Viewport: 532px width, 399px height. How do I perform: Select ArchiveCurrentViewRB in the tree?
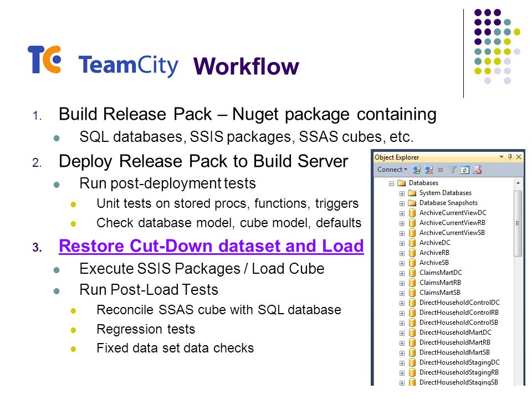(x=452, y=223)
